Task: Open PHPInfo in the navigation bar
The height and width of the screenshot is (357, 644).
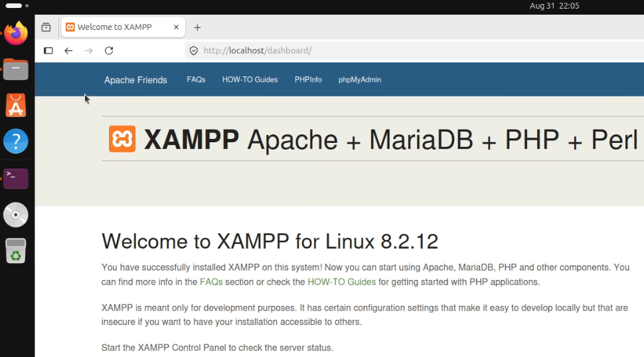Action: (308, 80)
